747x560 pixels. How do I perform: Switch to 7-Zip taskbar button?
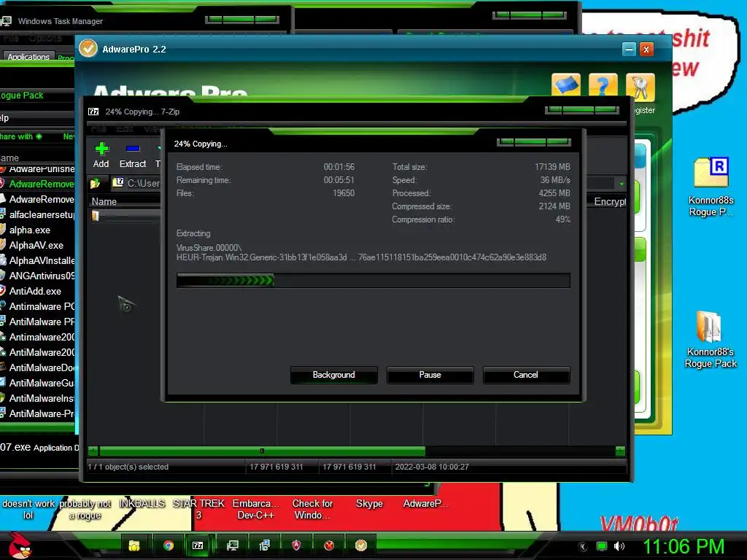(x=198, y=545)
